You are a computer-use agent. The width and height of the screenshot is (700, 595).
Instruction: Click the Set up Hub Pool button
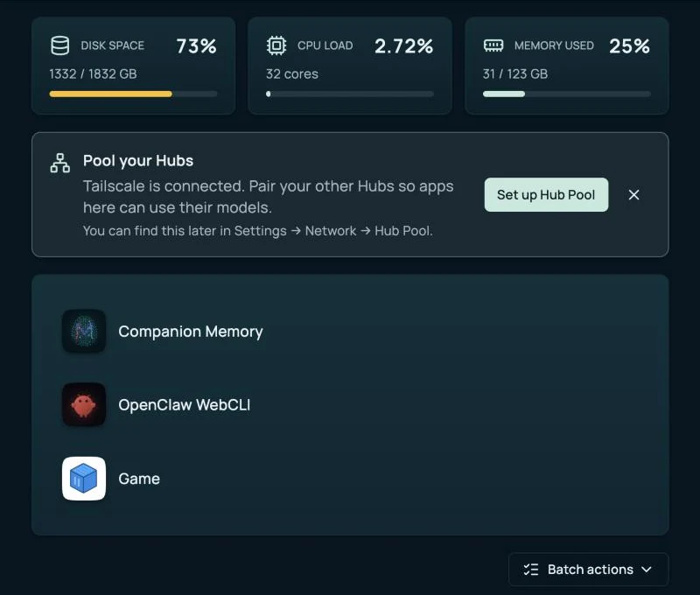(x=546, y=194)
